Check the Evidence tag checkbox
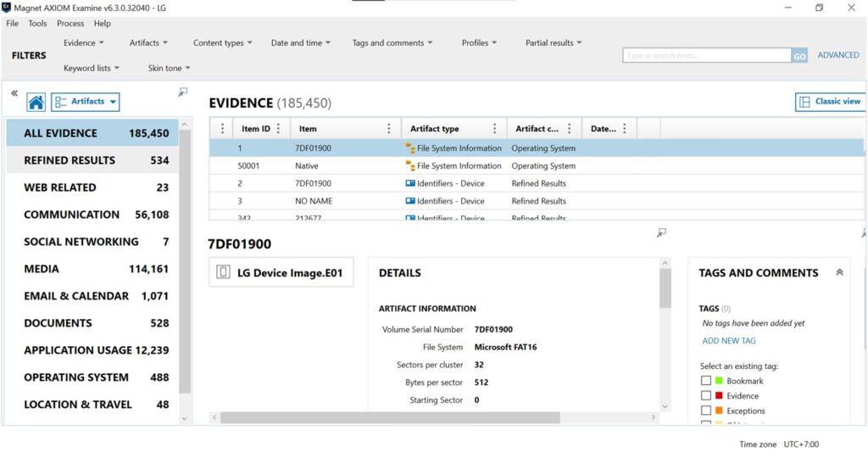Viewport: 868px width, 458px height. 706,395
